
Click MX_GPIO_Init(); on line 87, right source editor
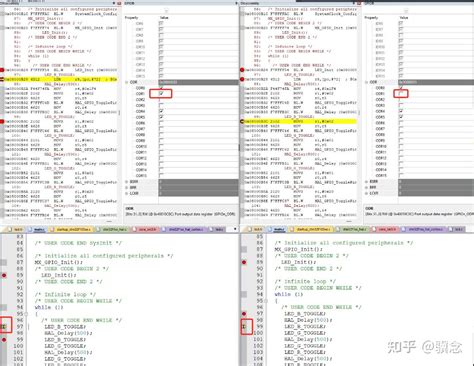298,249
